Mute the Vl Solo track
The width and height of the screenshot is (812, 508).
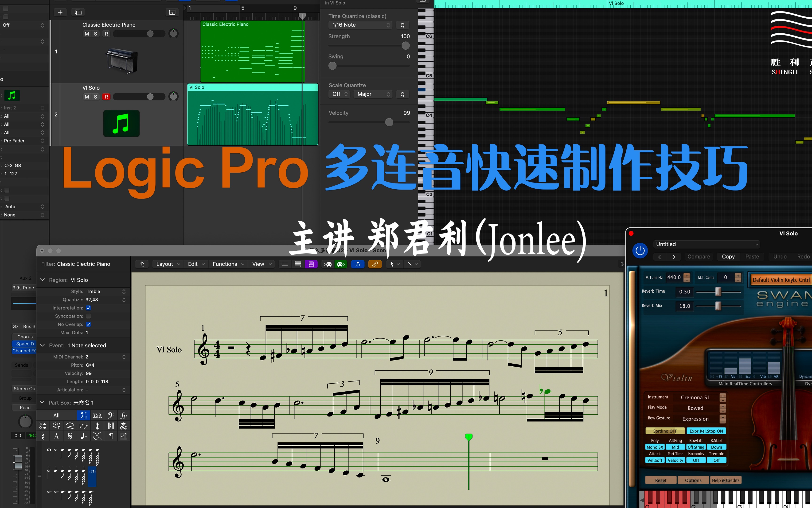tap(87, 97)
